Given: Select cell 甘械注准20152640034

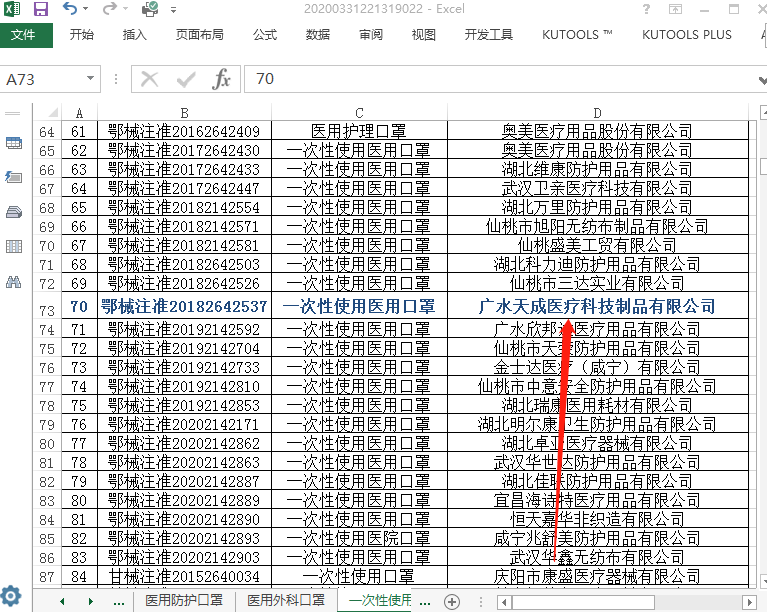Looking at the screenshot, I should [184, 576].
